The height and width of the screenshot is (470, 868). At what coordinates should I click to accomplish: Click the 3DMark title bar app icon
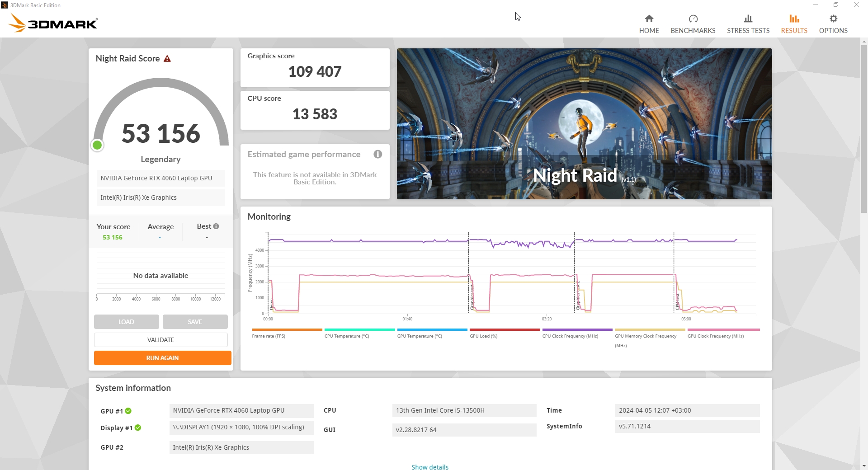tap(5, 5)
